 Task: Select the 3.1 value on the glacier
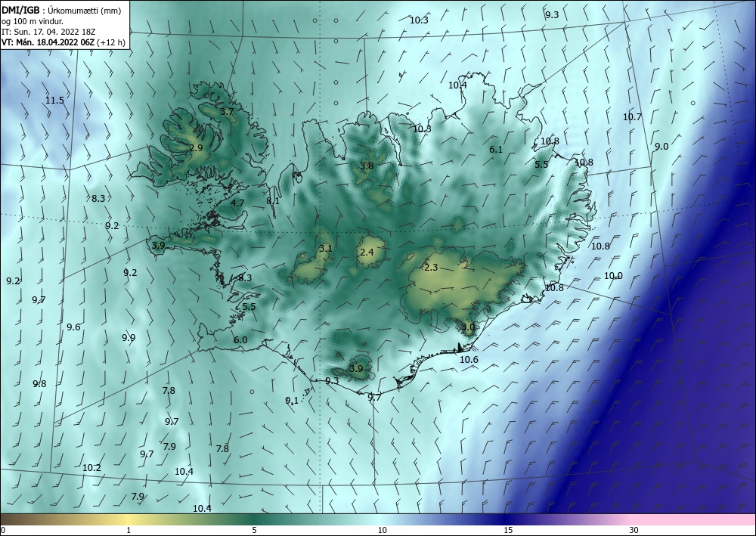(325, 249)
